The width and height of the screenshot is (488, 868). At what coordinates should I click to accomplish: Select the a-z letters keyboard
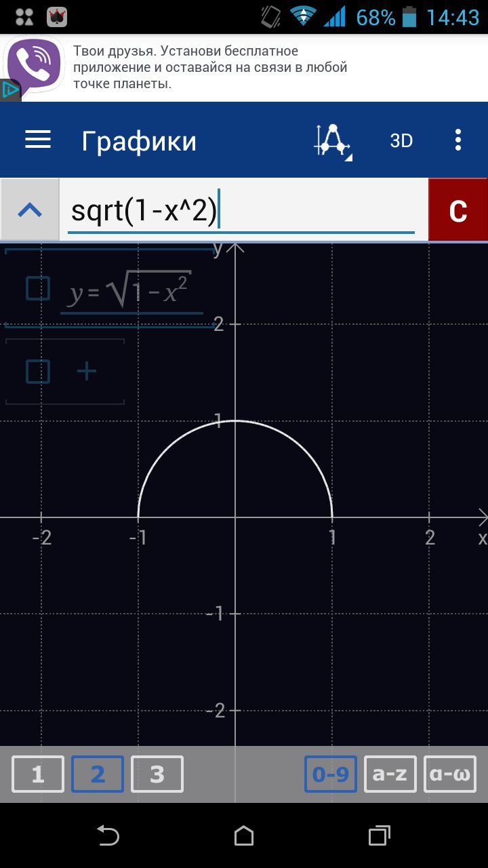(390, 774)
